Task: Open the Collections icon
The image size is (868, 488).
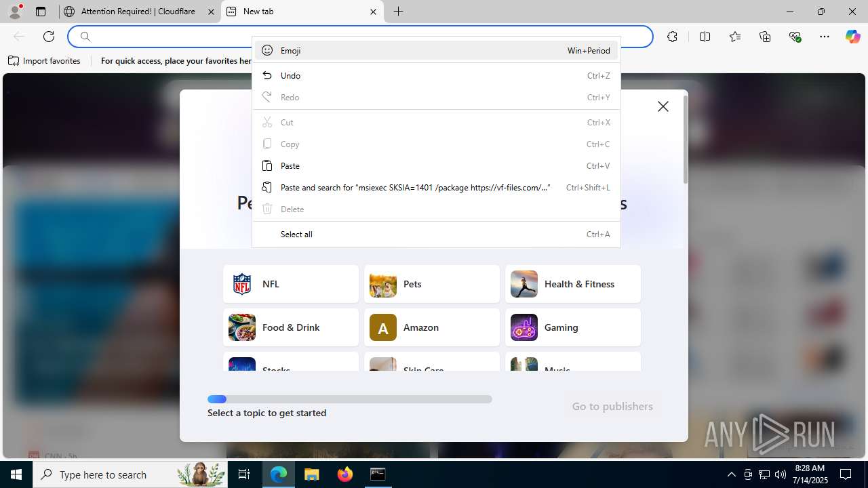Action: pyautogui.click(x=765, y=37)
